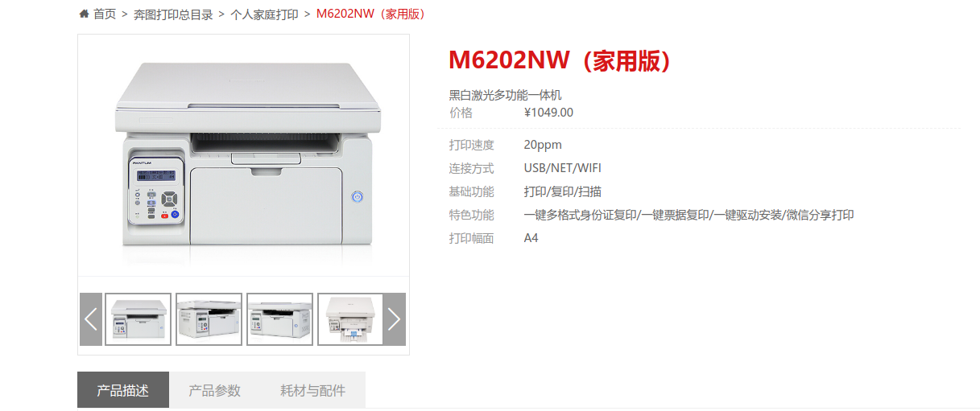Open 耗材与配件 tab
This screenshot has height=411, width=980.
(313, 390)
